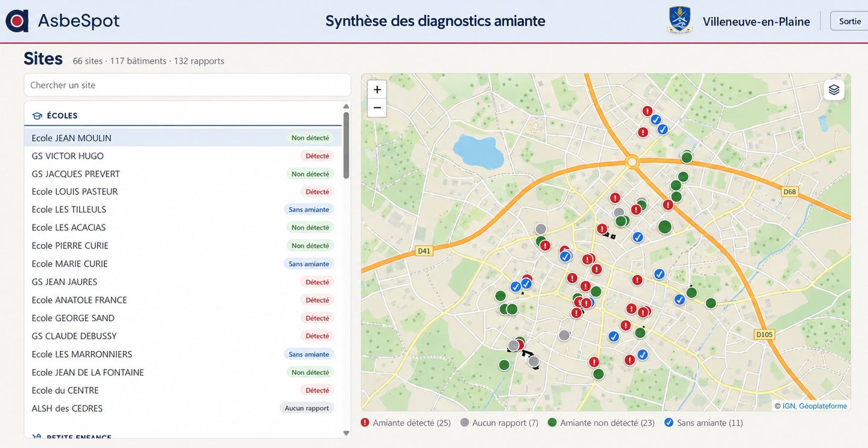Image resolution: width=868 pixels, height=448 pixels.
Task: Click Sans amiante badge on Ecole MARIE CURIE
Action: (309, 263)
